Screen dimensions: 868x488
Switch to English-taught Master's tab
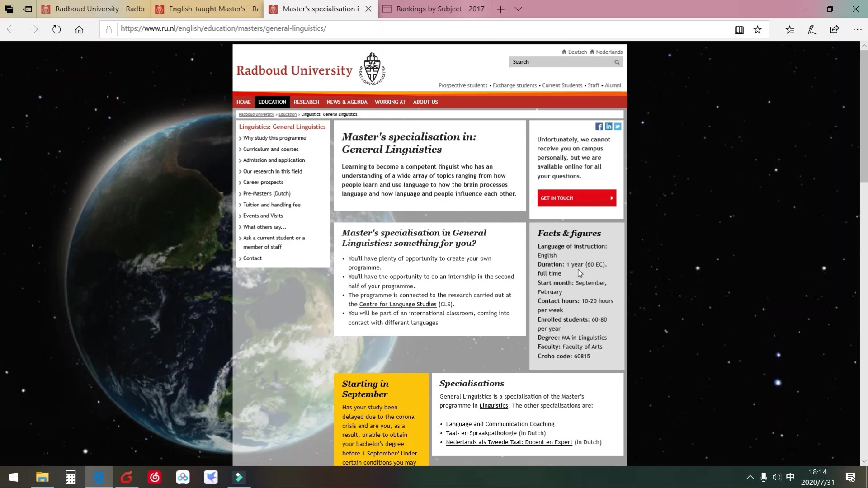point(207,9)
